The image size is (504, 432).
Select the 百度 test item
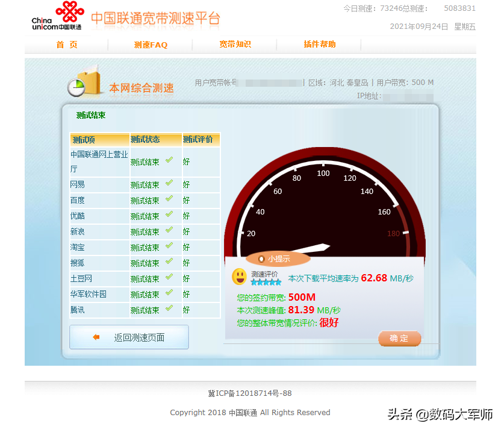[x=78, y=201]
